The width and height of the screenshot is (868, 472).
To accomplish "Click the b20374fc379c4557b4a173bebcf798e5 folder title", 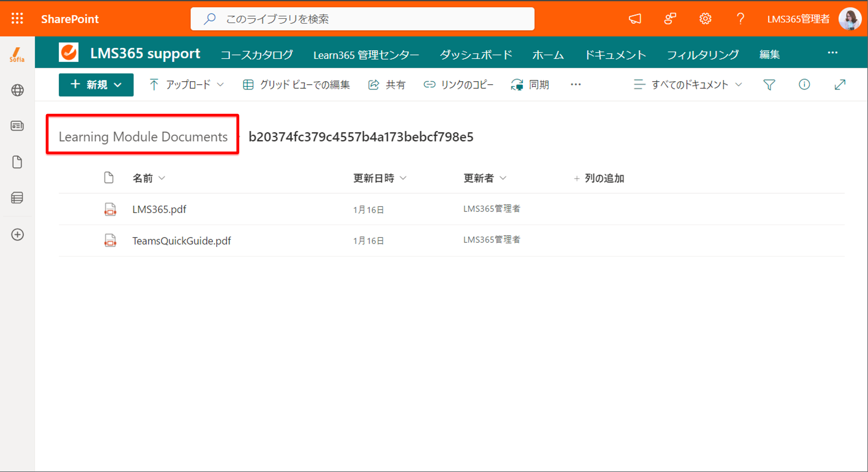I will click(361, 137).
